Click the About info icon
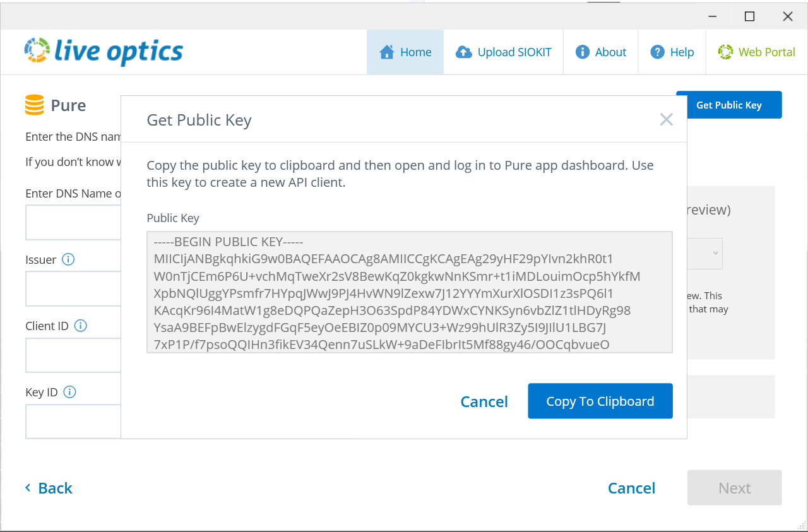 582,52
